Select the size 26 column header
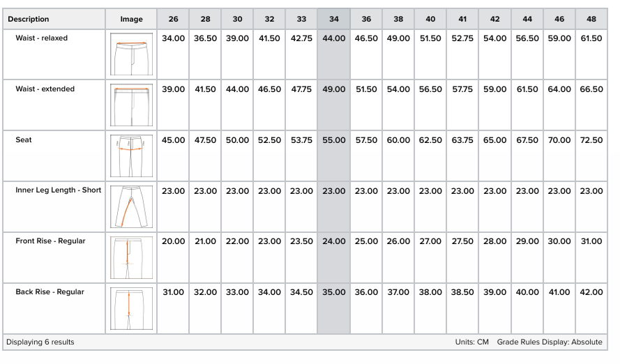Screen dimensions: 620x364 pyautogui.click(x=173, y=19)
